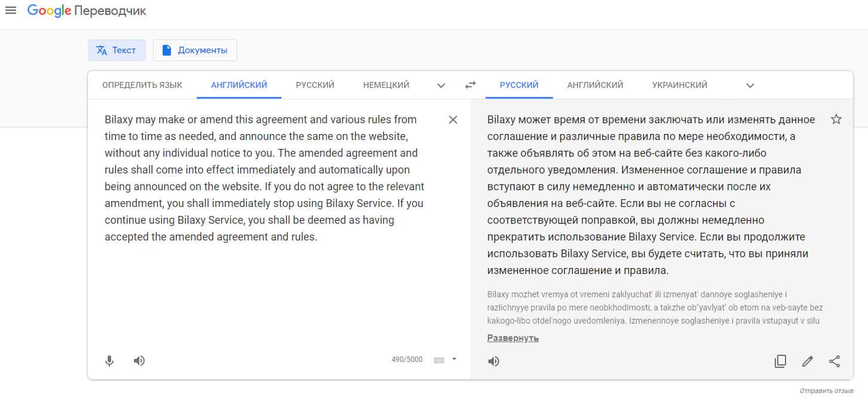Click Развернуть to expand transliteration
The height and width of the screenshot is (402, 868).
tap(513, 338)
